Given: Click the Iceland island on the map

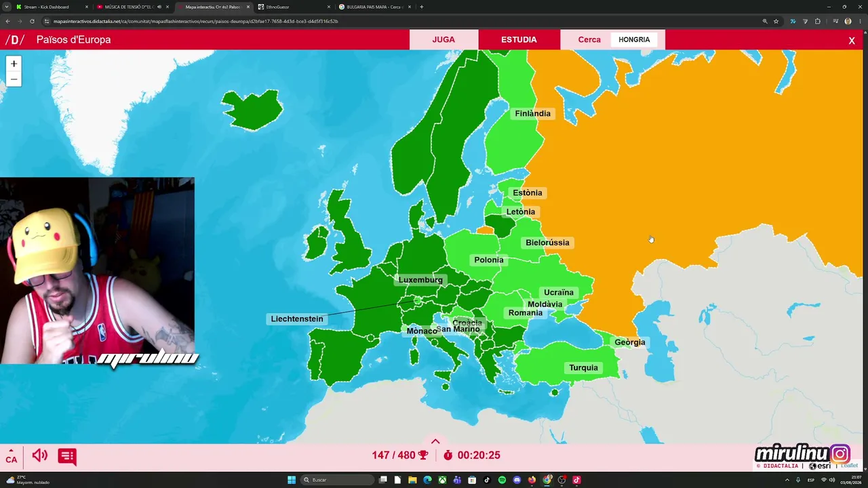Looking at the screenshot, I should [x=252, y=108].
